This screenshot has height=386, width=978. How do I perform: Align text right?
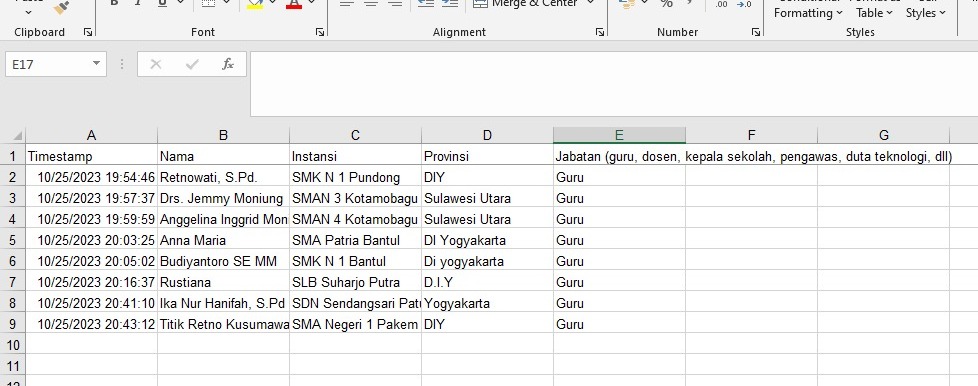coord(395,4)
